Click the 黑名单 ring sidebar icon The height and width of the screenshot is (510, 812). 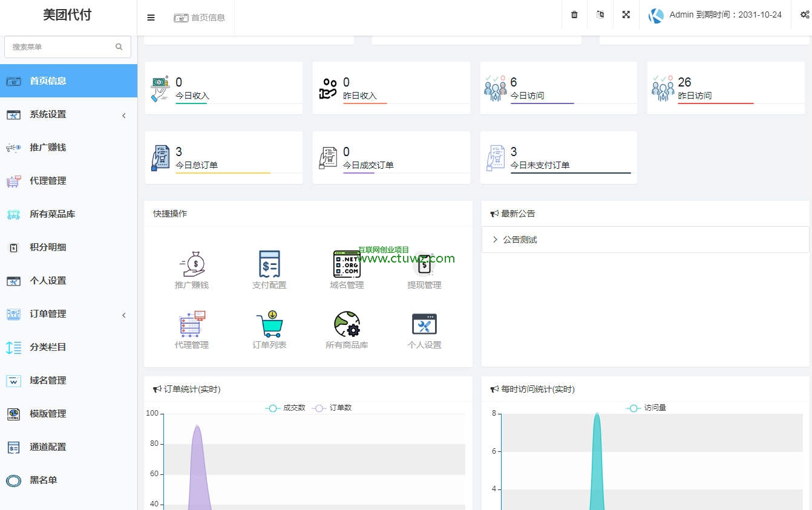(x=13, y=480)
